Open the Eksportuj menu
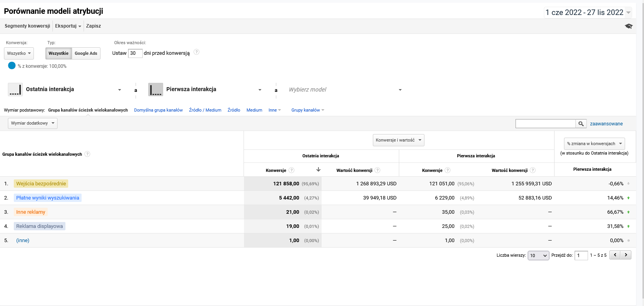The image size is (644, 306). pos(68,26)
